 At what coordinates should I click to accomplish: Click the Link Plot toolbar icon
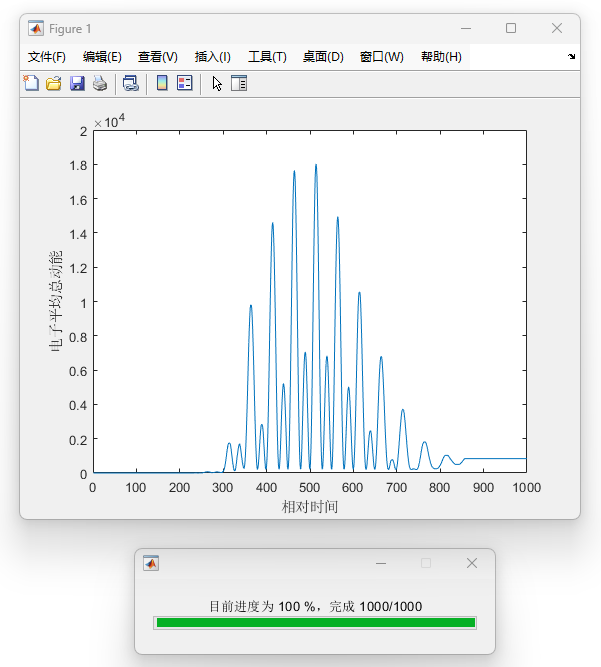pos(130,84)
